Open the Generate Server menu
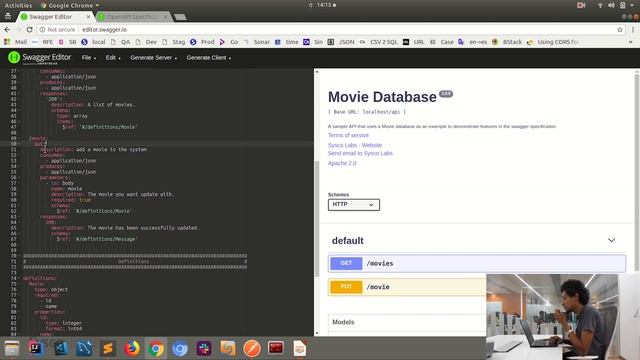Screen dimensions: 640x360 153,58
